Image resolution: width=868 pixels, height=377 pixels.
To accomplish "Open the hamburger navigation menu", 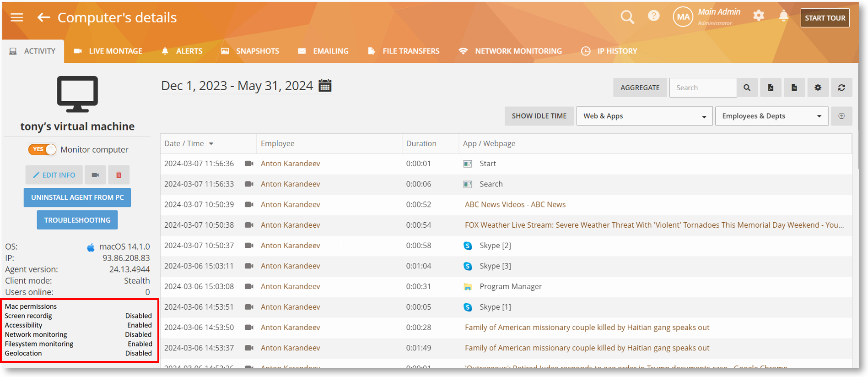I will 17,17.
